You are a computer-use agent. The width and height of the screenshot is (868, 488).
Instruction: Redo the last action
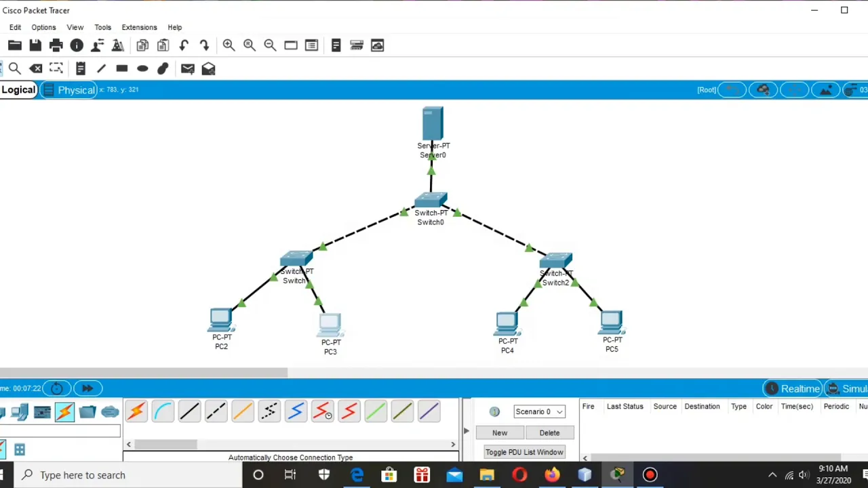click(204, 45)
